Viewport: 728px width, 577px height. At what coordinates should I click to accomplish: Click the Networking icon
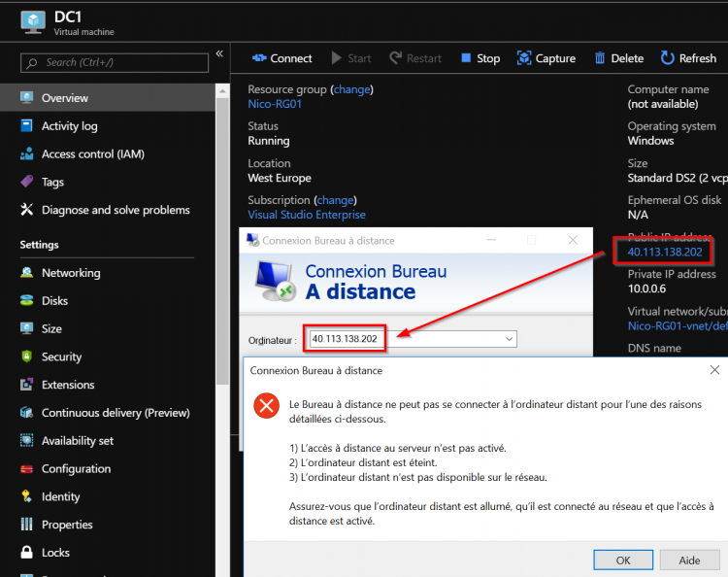point(27,272)
